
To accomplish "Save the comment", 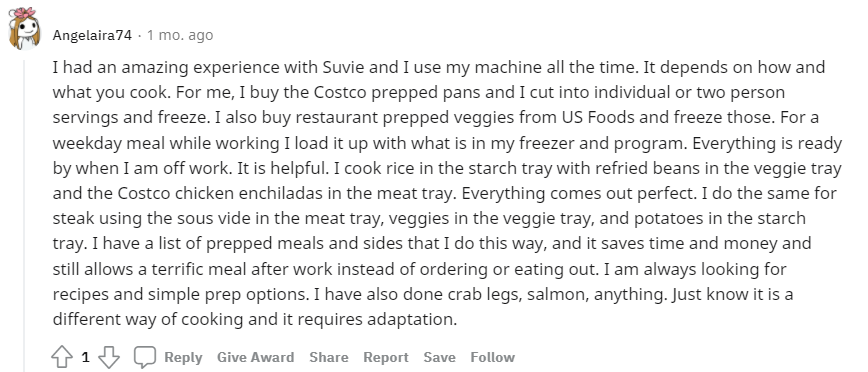I will (440, 357).
